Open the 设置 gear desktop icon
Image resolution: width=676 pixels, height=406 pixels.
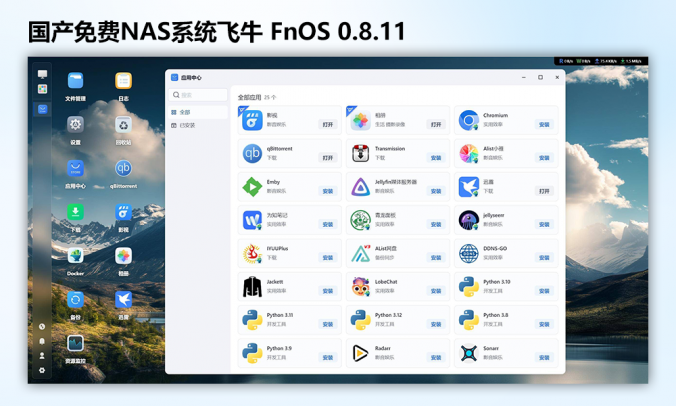(x=75, y=125)
